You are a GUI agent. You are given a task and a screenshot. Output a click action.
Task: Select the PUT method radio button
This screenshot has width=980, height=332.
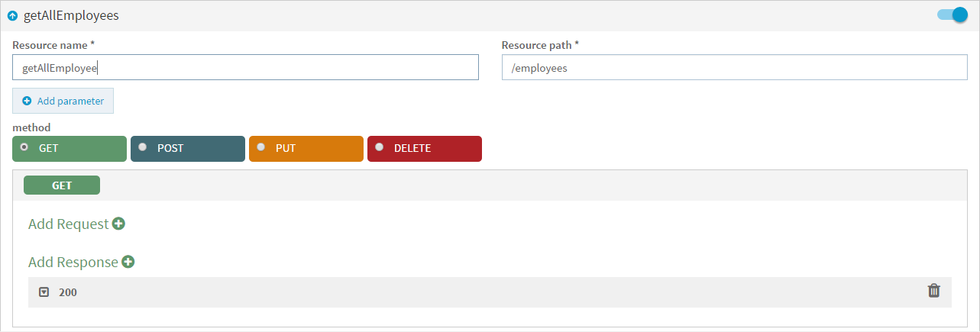point(261,147)
